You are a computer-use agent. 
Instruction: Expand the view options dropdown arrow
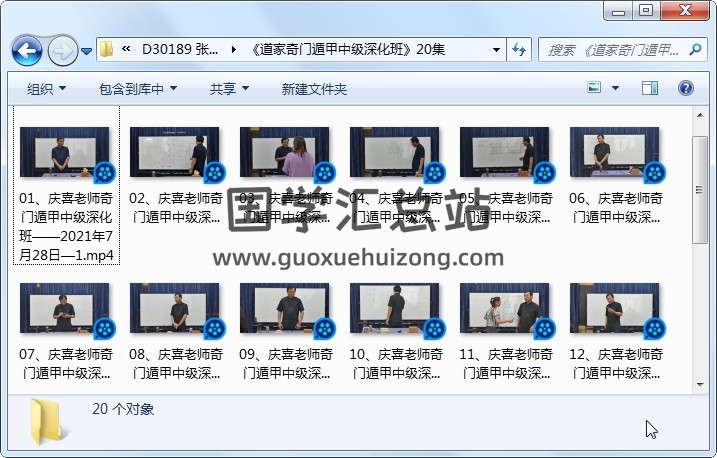coord(615,88)
